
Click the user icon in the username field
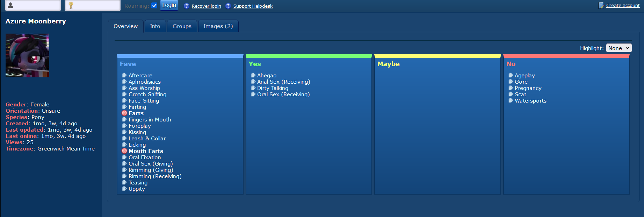click(x=10, y=5)
